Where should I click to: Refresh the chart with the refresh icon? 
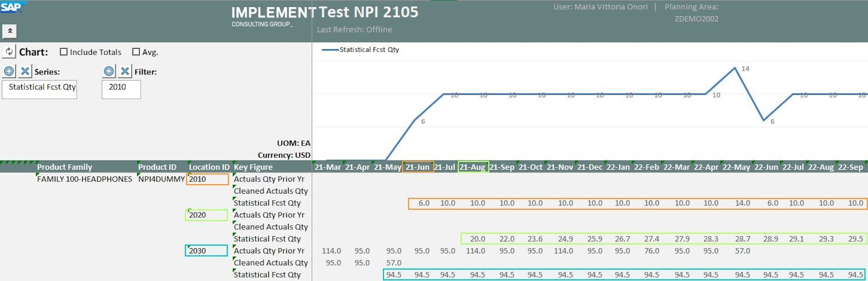pos(9,51)
